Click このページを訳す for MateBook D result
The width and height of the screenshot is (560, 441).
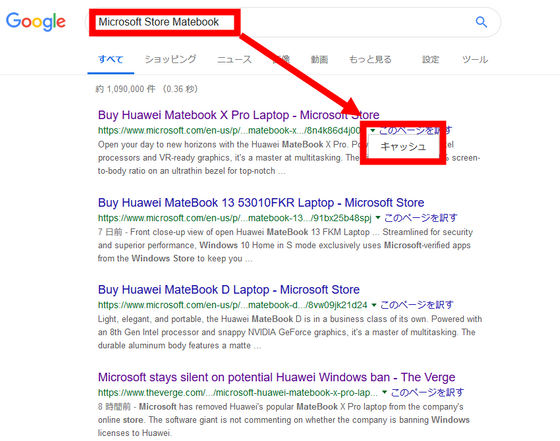tap(417, 305)
